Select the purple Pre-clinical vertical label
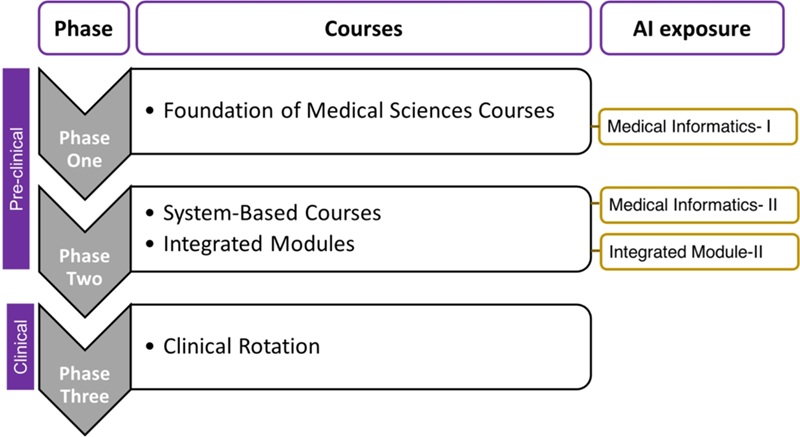Image resolution: width=800 pixels, height=437 pixels. (x=16, y=169)
